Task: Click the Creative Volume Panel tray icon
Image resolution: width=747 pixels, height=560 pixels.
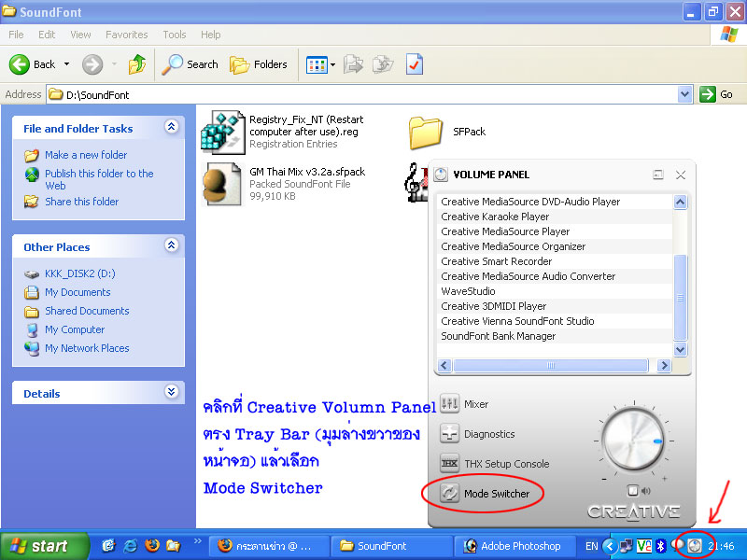Action: [x=695, y=546]
